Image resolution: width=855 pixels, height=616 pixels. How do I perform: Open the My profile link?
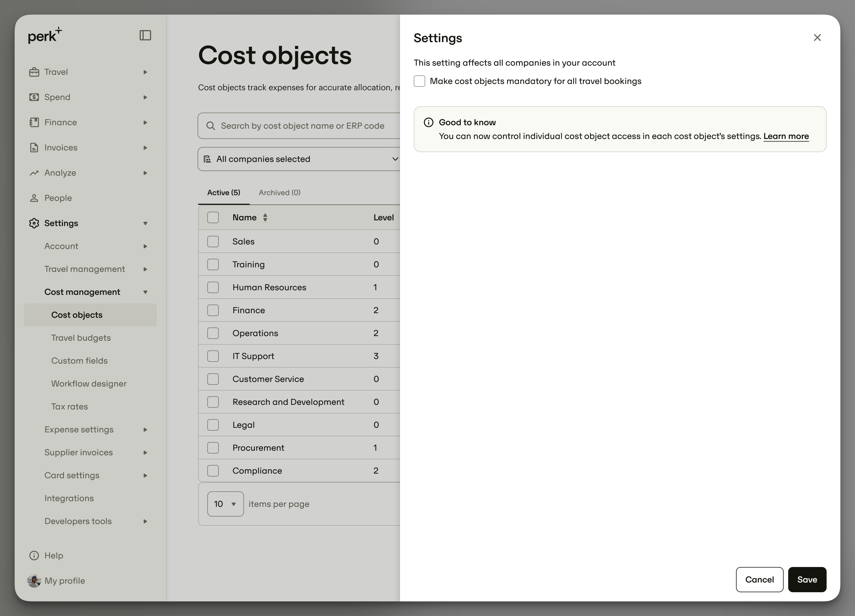[x=65, y=581]
